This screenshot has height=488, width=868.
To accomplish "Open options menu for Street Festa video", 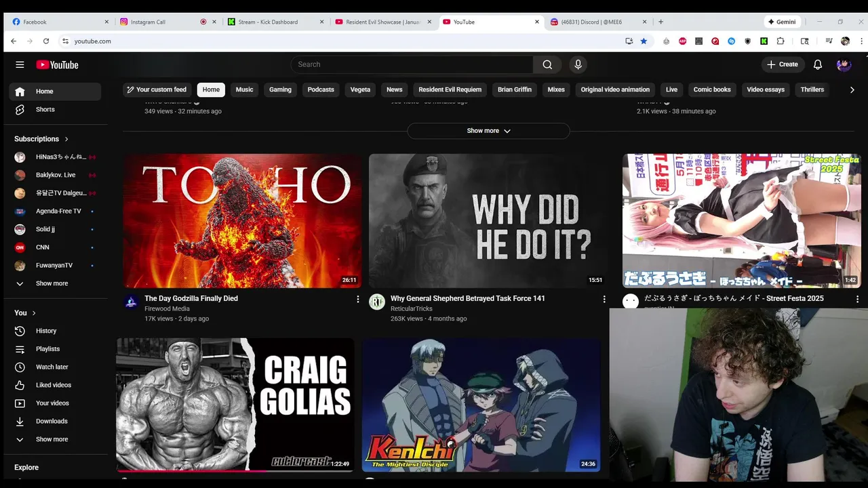I will [857, 299].
